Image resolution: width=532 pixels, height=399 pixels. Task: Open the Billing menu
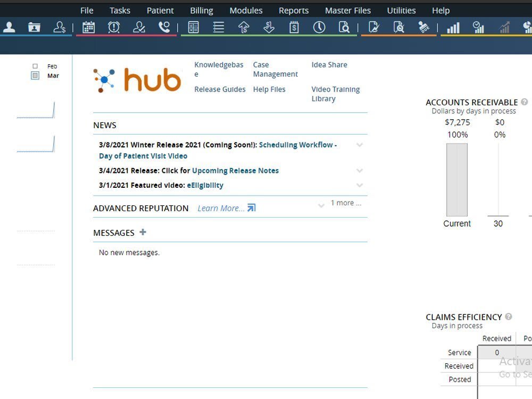[202, 11]
